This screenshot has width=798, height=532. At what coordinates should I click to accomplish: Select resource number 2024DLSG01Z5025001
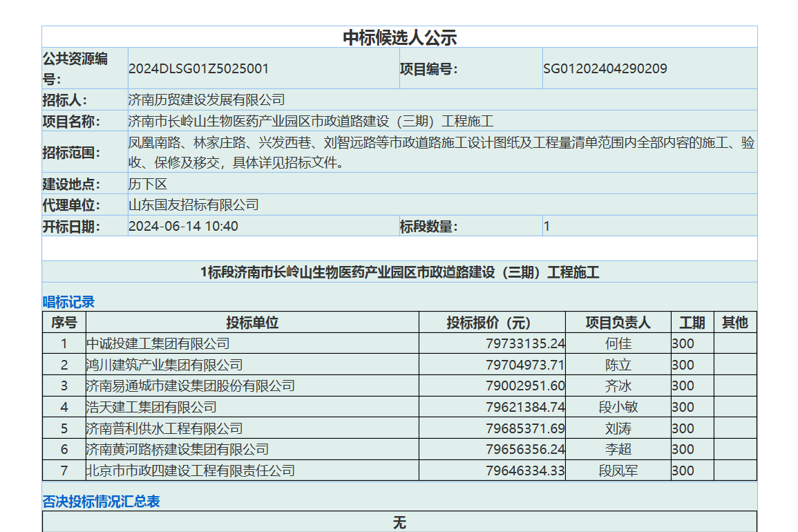pos(198,68)
